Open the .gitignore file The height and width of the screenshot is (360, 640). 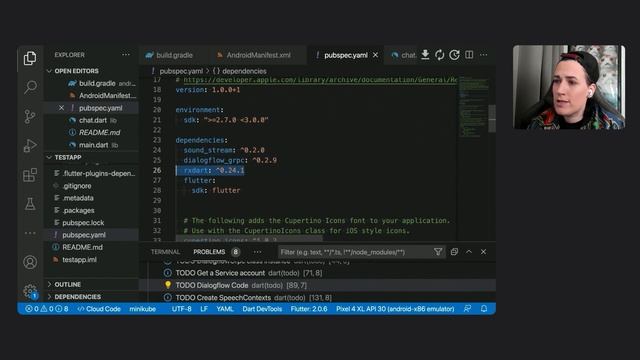(77, 186)
